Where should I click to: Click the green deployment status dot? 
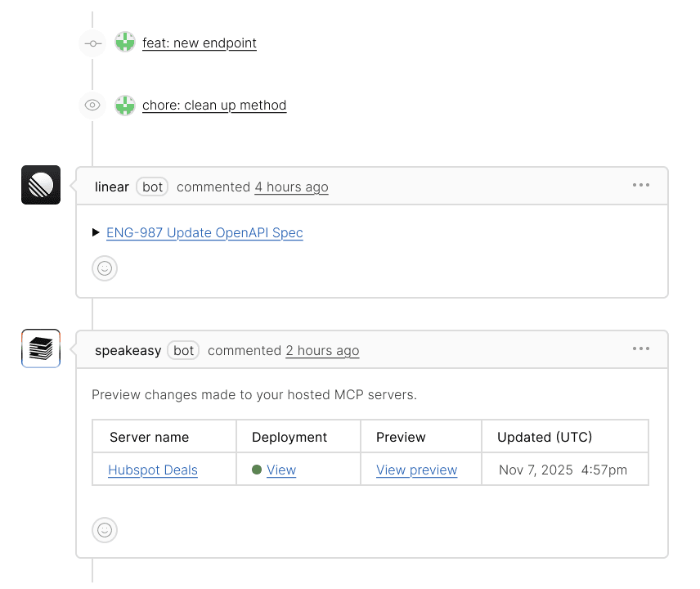pyautogui.click(x=256, y=470)
